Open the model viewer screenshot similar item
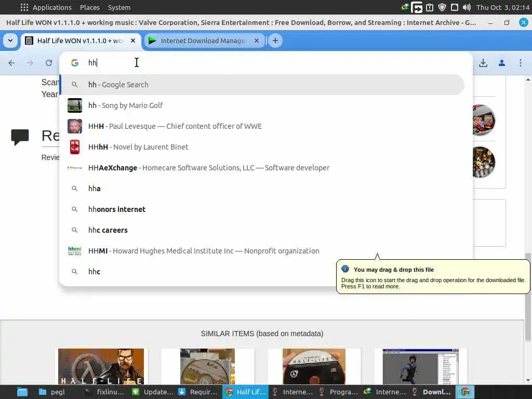The width and height of the screenshot is (532, 399). [x=421, y=366]
